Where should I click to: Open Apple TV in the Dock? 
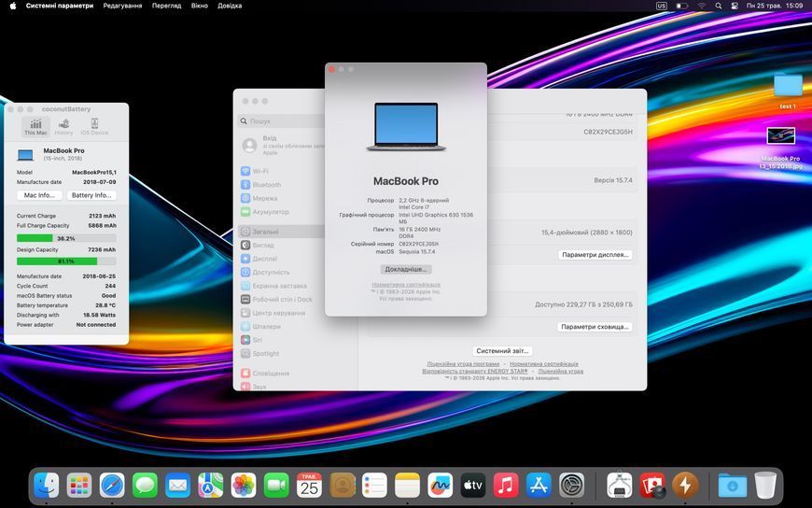tap(473, 486)
